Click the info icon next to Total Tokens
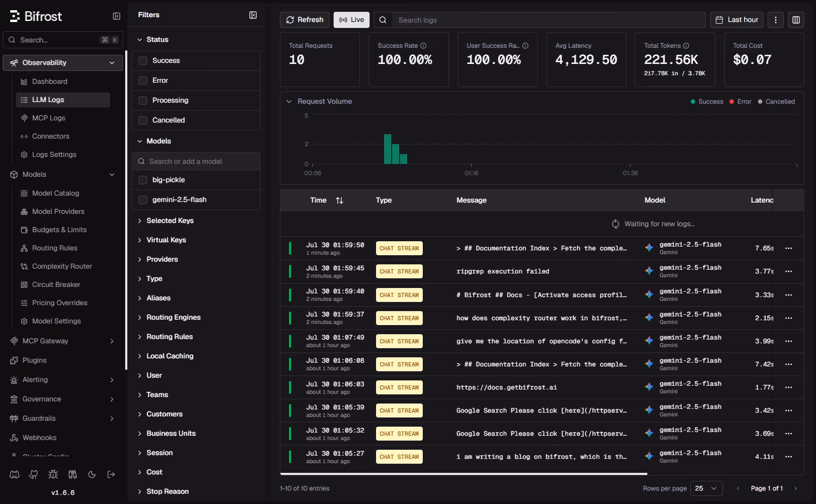This screenshot has width=816, height=504. (x=686, y=46)
